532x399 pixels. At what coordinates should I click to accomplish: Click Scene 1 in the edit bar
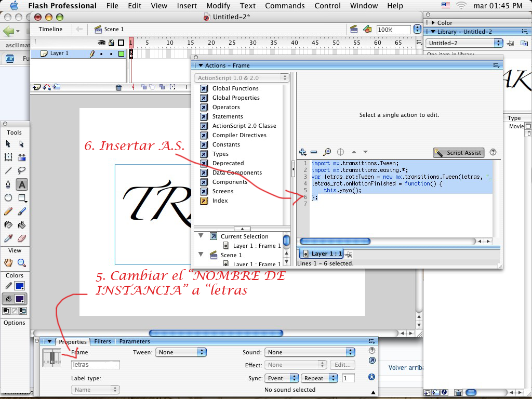point(109,29)
